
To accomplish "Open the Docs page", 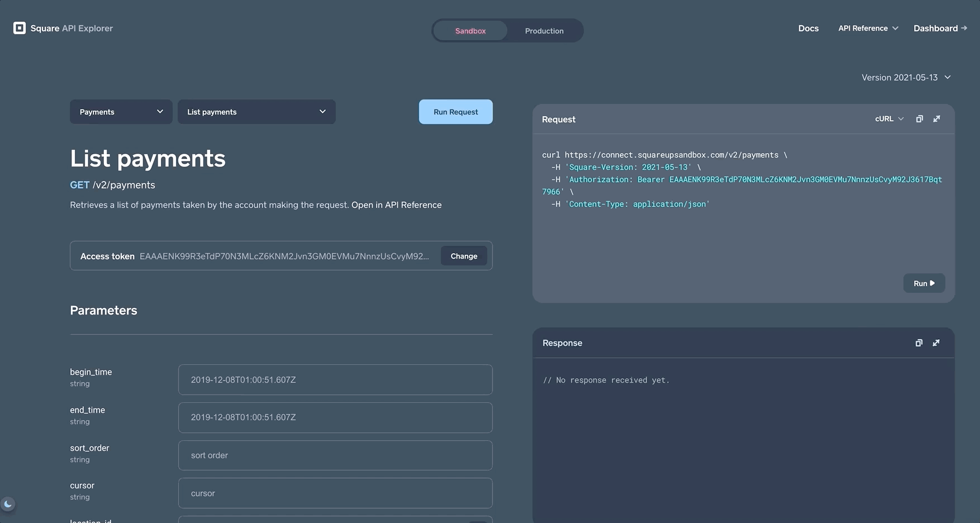I will click(808, 28).
